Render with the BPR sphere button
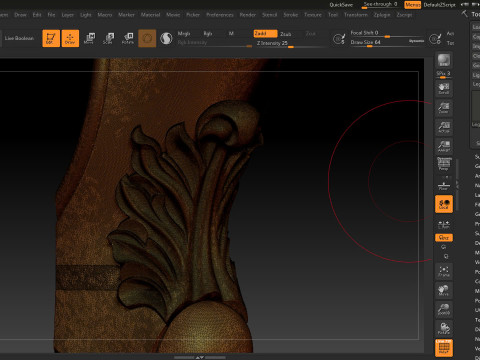Screen dimensions: 480x360 tap(444, 60)
